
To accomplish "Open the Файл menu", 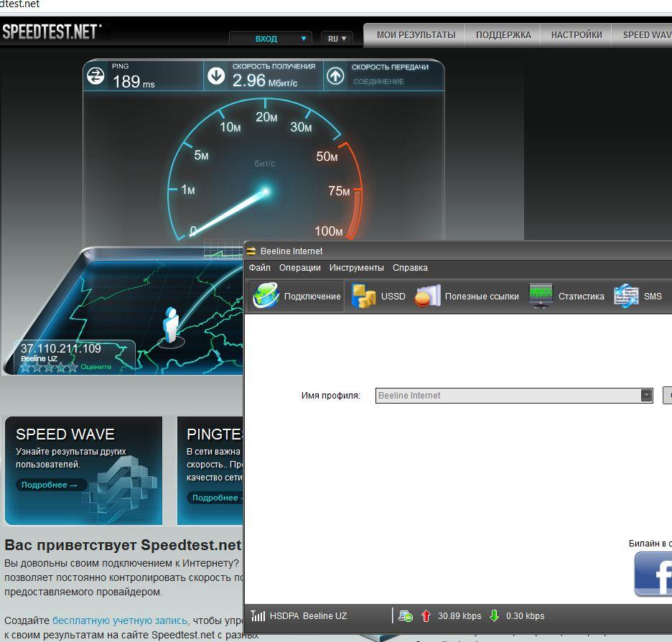I will pyautogui.click(x=260, y=268).
